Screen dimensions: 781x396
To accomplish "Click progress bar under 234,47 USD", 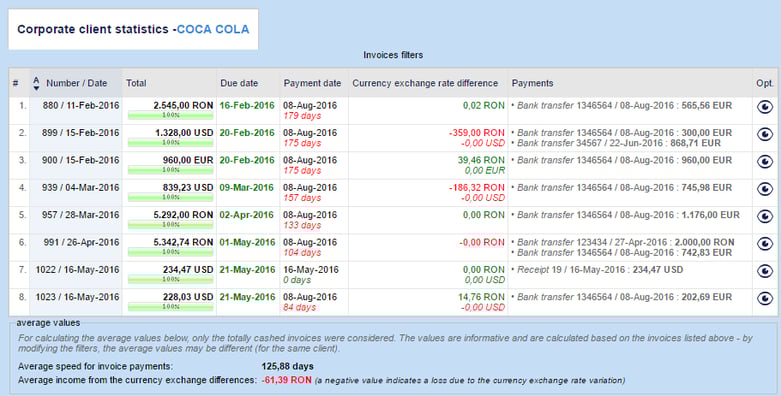I will coord(170,280).
